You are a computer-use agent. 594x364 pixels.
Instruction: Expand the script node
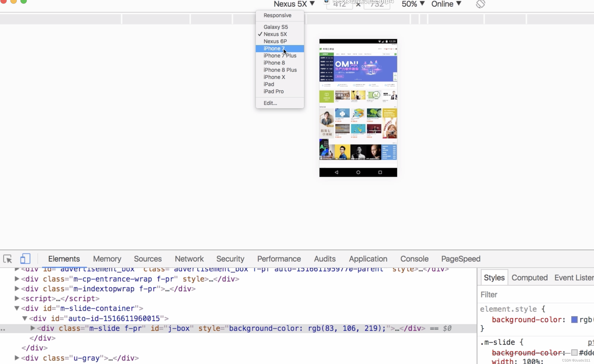(x=17, y=298)
